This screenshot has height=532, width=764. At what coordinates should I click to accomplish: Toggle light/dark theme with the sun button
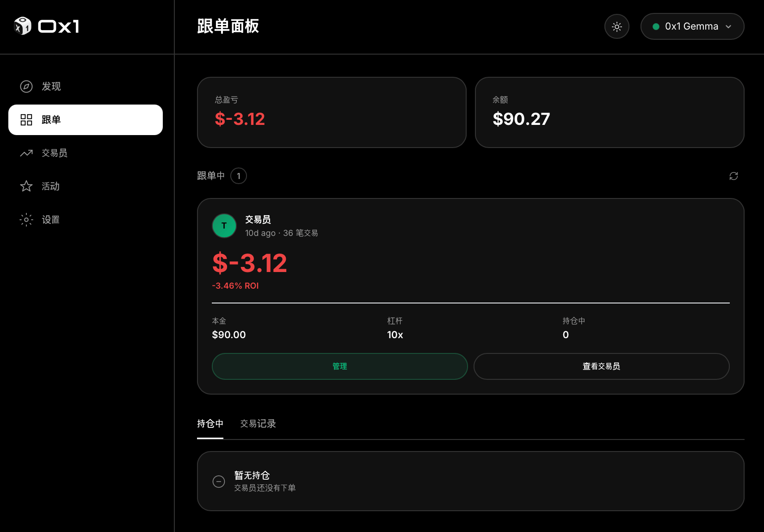617,27
